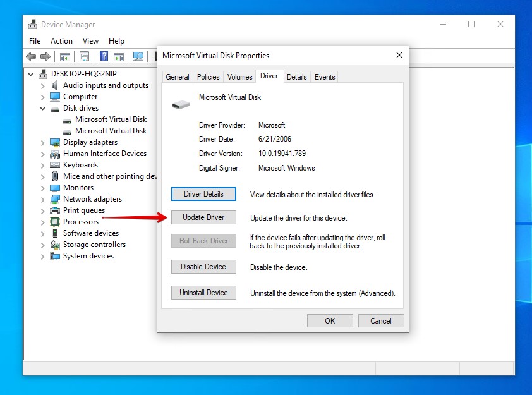Viewport: 532px width, 395px height.
Task: Switch to the Events tab
Action: point(325,77)
